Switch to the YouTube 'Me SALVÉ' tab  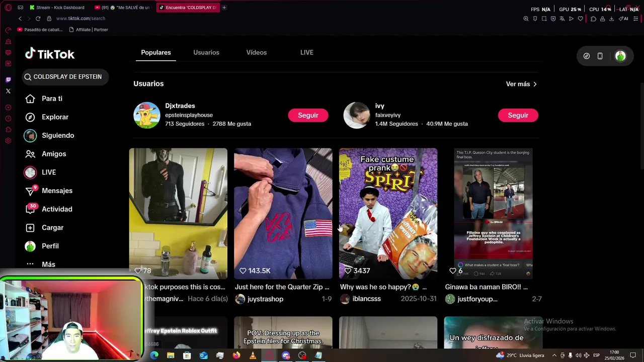coord(123,8)
